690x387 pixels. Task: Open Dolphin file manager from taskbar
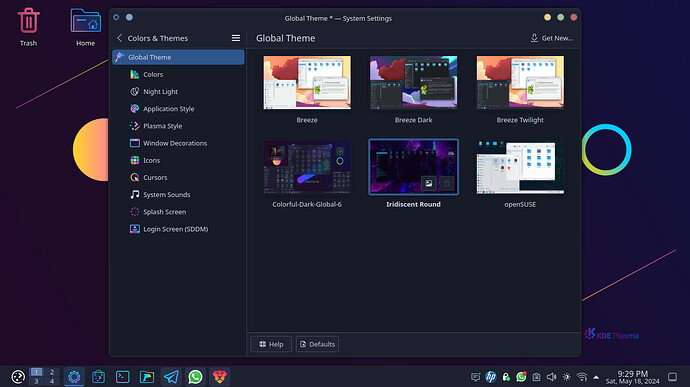coord(147,377)
